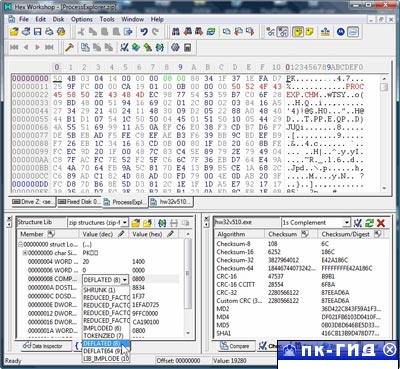The height and width of the screenshot is (369, 400).
Task: Click the hex view vertical scrollbar thumb
Action: pos(384,87)
